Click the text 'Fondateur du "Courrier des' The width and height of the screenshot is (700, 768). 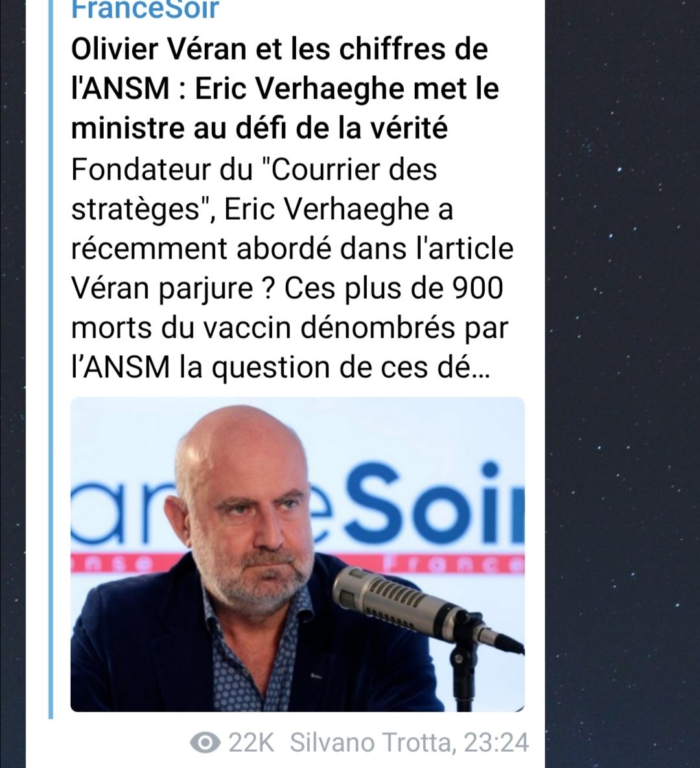click(253, 169)
